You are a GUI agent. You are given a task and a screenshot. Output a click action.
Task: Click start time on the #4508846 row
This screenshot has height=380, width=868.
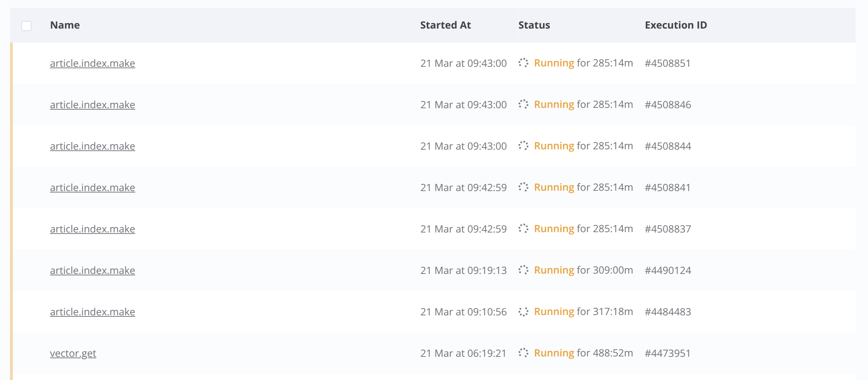pos(463,105)
